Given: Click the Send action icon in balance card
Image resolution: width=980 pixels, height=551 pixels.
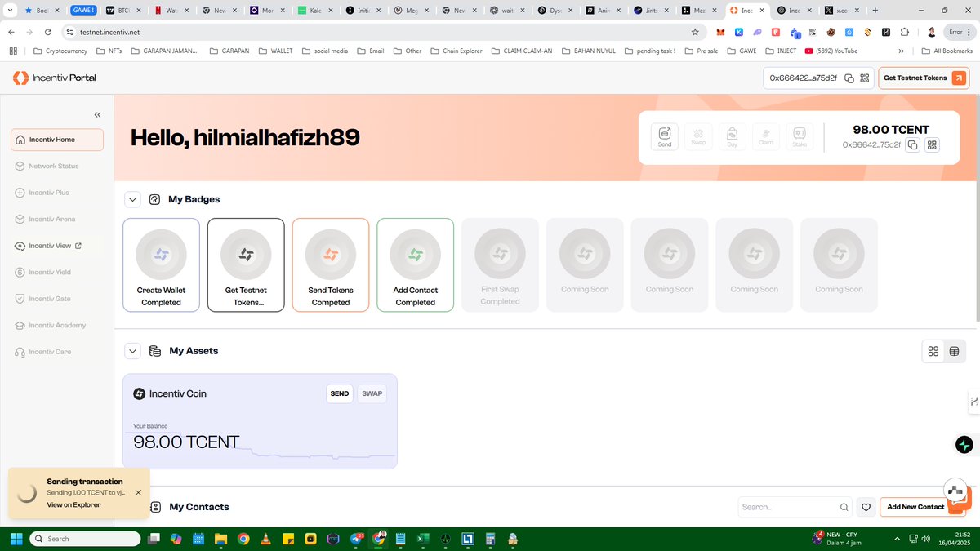Looking at the screenshot, I should coord(665,136).
